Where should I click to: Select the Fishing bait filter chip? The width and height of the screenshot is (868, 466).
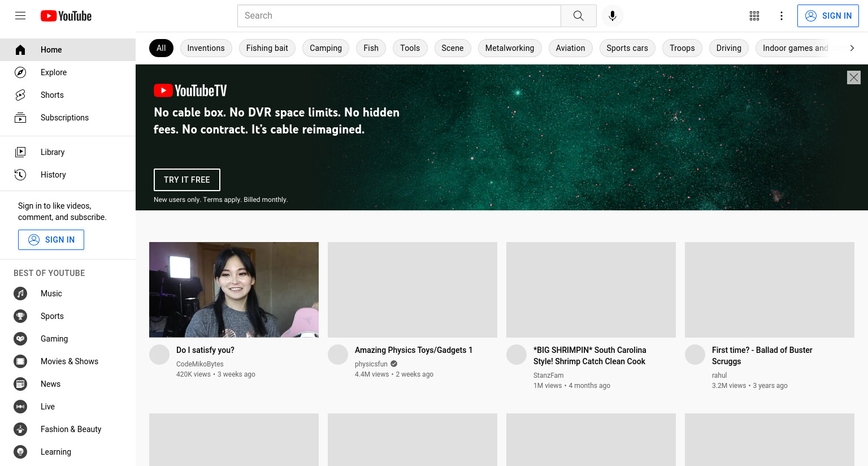point(267,48)
